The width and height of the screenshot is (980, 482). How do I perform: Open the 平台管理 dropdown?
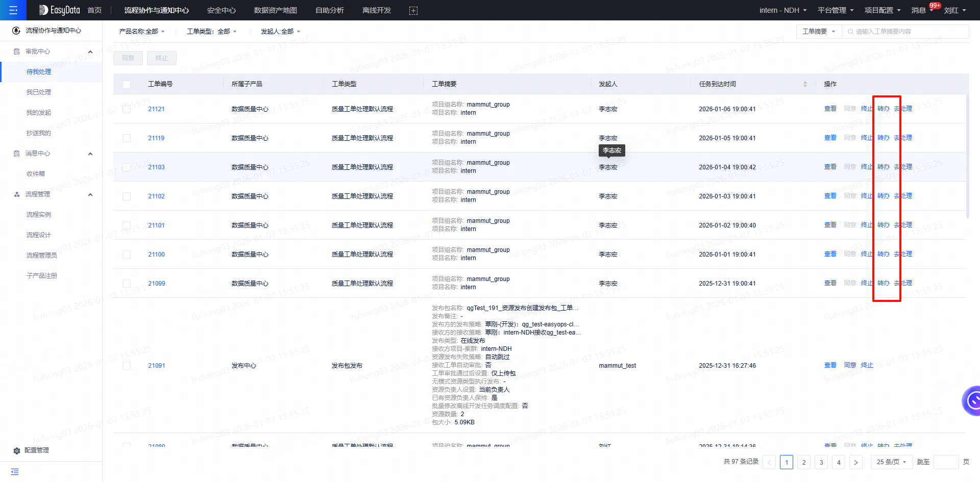tap(836, 10)
